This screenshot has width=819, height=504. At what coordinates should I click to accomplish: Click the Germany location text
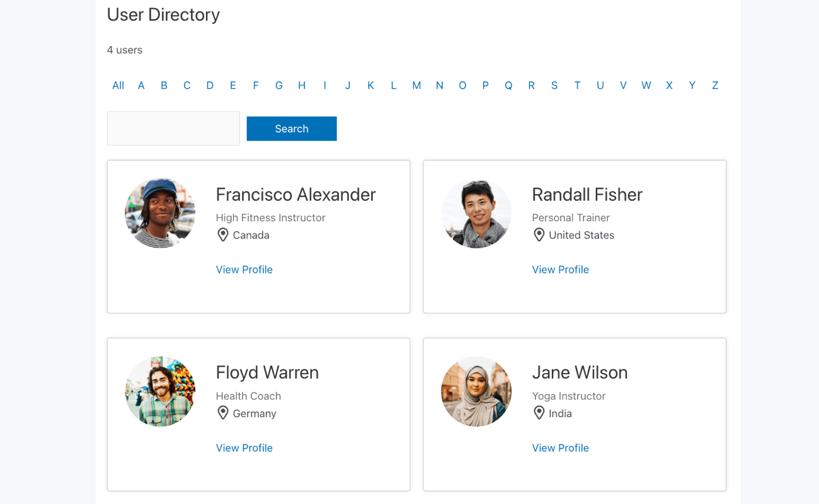tap(255, 414)
